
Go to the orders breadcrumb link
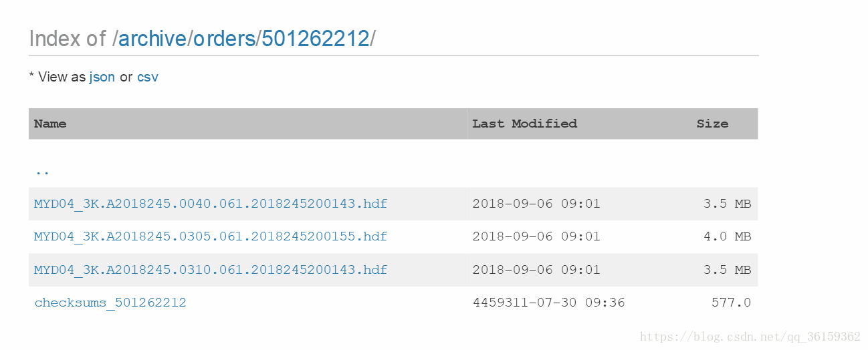(225, 39)
